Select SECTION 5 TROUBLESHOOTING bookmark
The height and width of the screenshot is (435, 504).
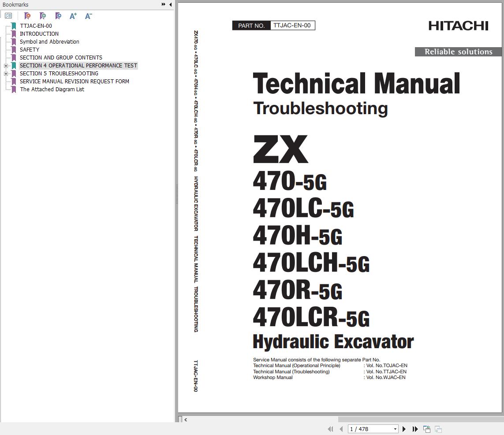59,74
